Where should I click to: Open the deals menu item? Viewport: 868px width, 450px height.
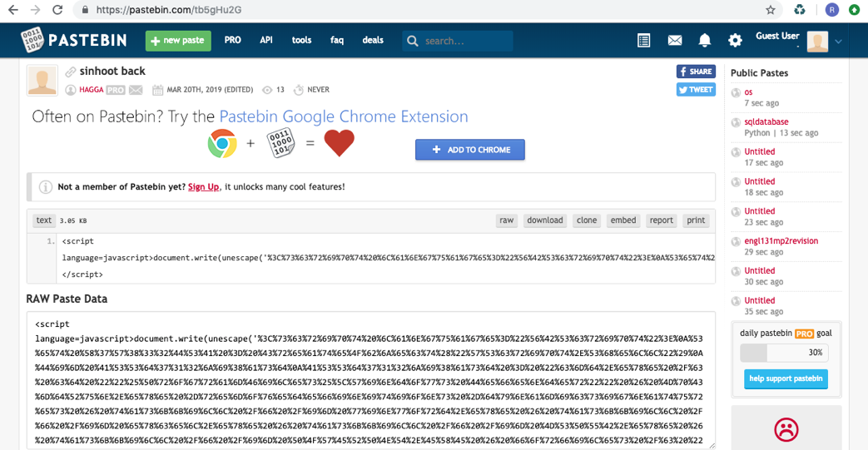click(373, 40)
